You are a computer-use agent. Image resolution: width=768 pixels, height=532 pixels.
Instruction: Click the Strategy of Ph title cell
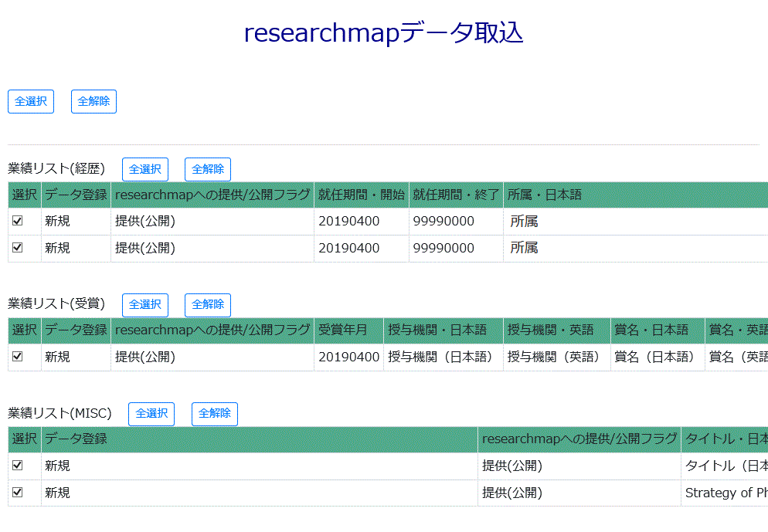coord(725,493)
